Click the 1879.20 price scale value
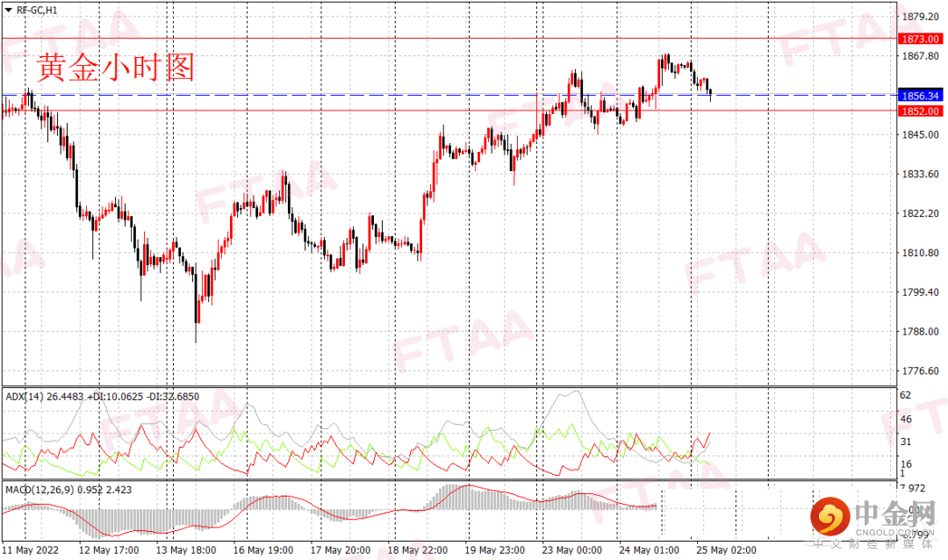 (x=920, y=17)
